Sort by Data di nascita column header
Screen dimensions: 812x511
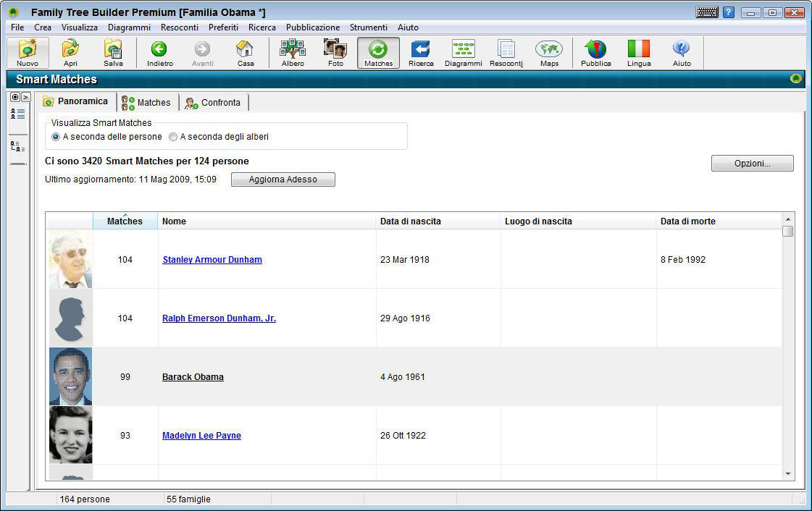pyautogui.click(x=438, y=221)
